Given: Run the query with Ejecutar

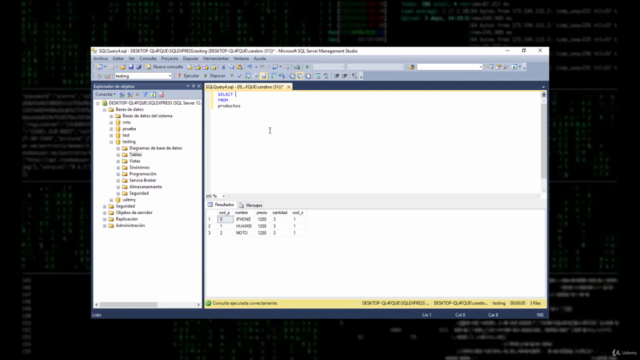Looking at the screenshot, I should click(x=188, y=76).
